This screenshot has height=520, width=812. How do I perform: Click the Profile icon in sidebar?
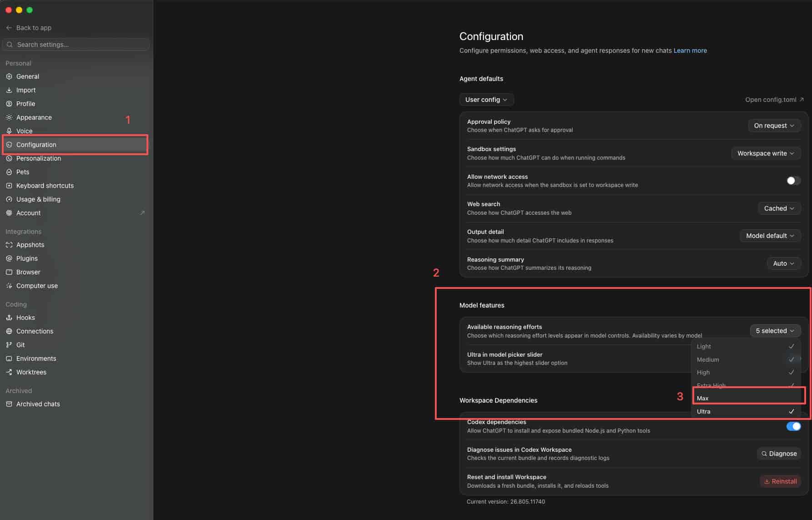click(9, 104)
